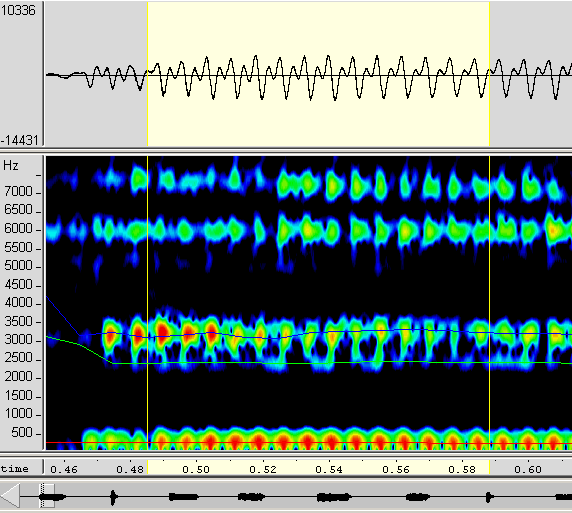Click the right yellow selection boundary in the waveform pane
572x513 pixels.
[x=489, y=74]
